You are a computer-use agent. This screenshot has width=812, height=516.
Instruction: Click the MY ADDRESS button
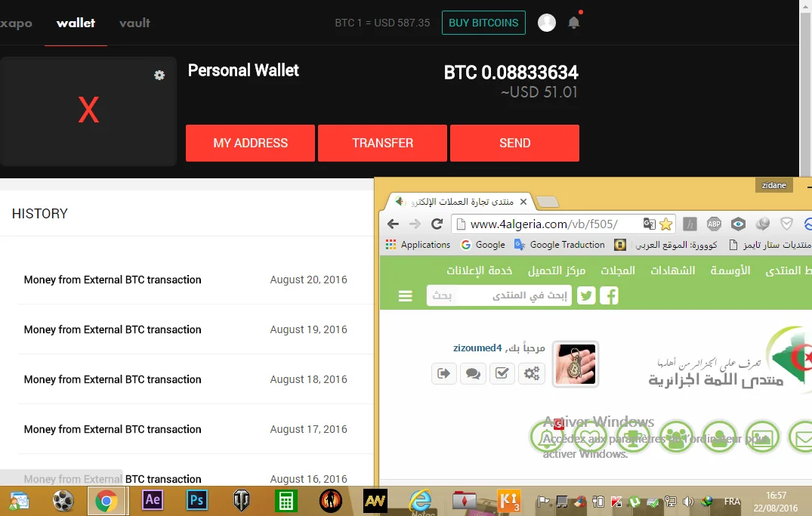point(250,143)
